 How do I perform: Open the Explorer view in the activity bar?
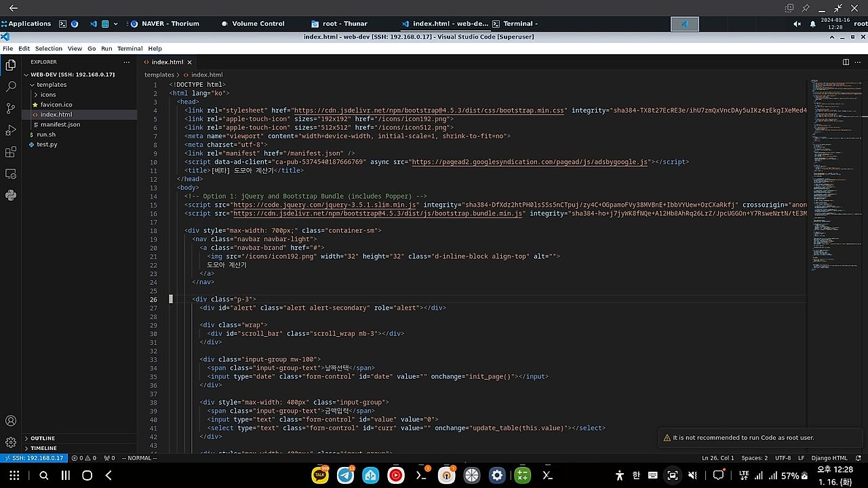pyautogui.click(x=11, y=65)
